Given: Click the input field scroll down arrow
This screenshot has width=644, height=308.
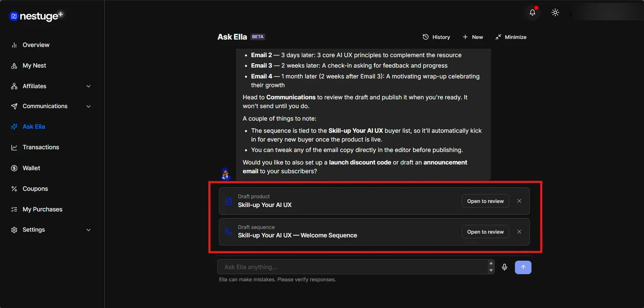Looking at the screenshot, I should pyautogui.click(x=491, y=271).
